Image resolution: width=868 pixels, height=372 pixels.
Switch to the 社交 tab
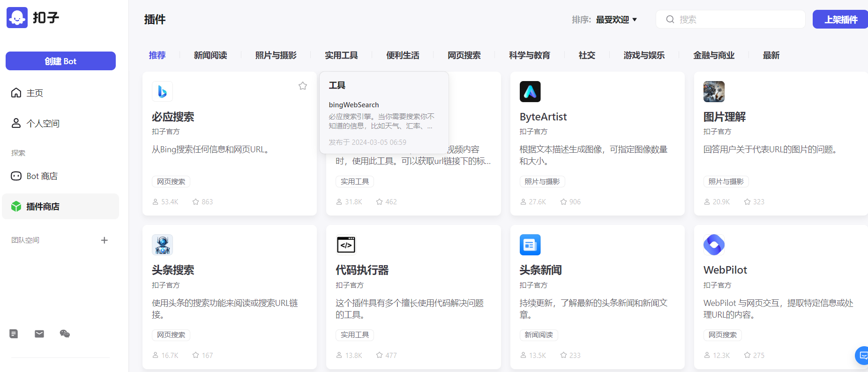coord(587,55)
